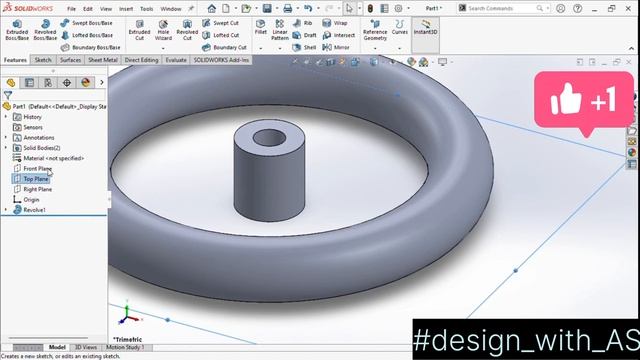Click the Shell feature

tap(304, 47)
